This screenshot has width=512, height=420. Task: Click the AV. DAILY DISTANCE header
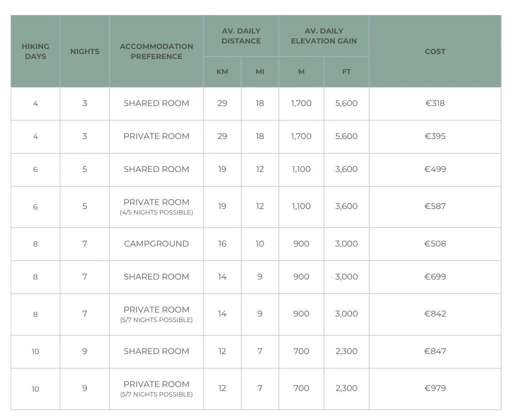pyautogui.click(x=241, y=36)
